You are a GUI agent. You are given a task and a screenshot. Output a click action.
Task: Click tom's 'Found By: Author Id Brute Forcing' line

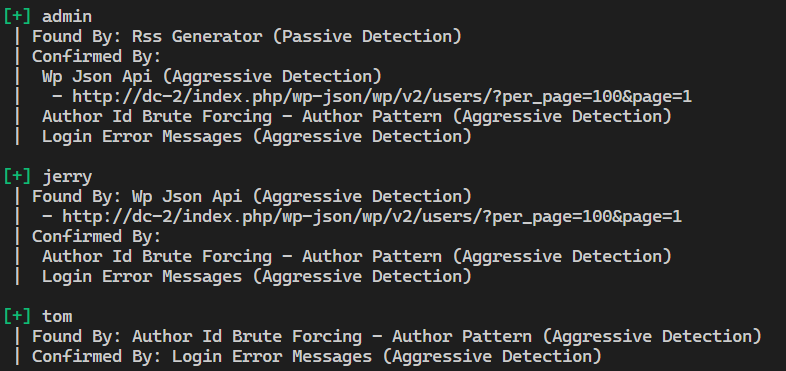coord(397,336)
